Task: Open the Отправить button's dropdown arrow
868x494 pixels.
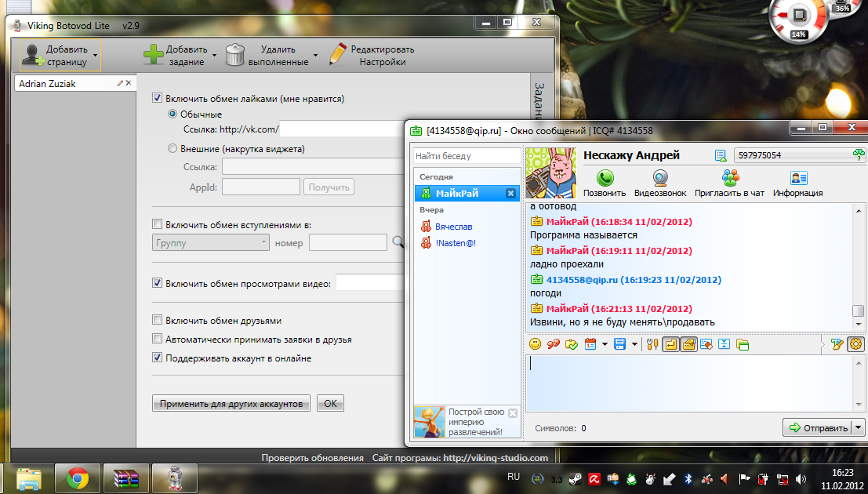Action: point(859,427)
